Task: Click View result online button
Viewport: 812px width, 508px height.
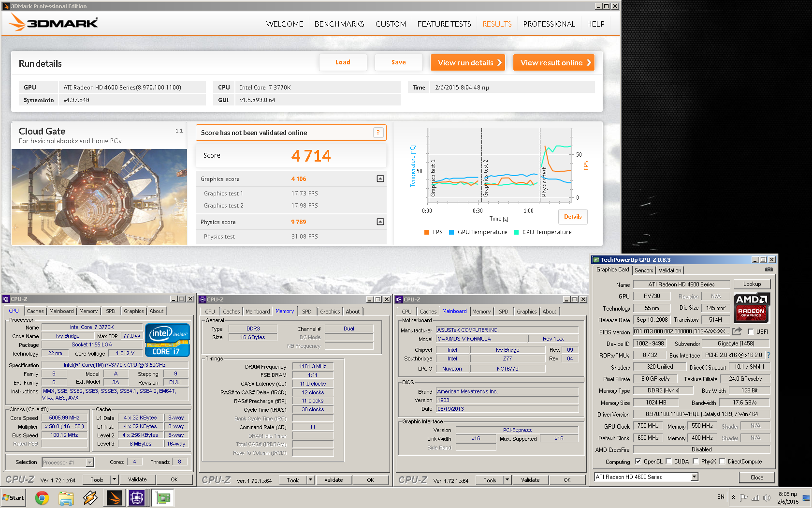Action: coord(554,62)
